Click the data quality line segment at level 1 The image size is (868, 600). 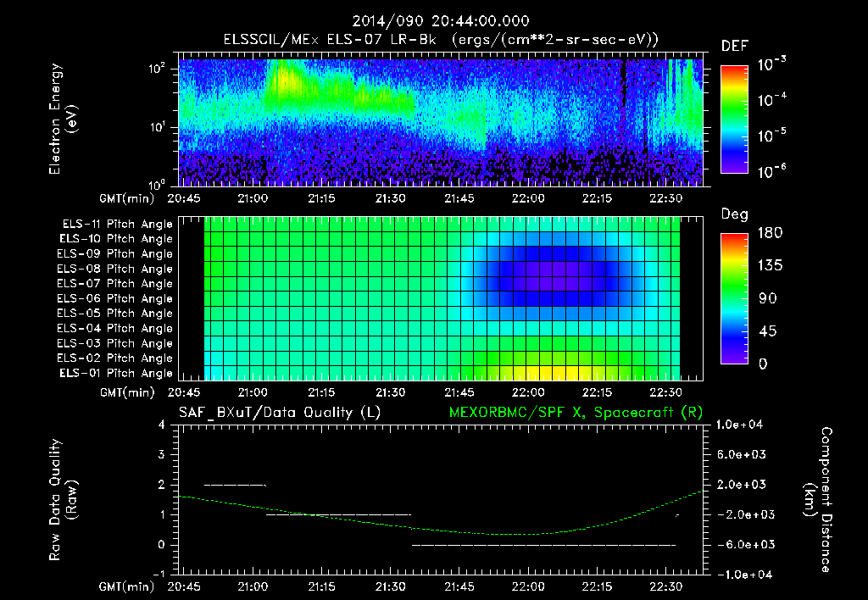pos(339,514)
